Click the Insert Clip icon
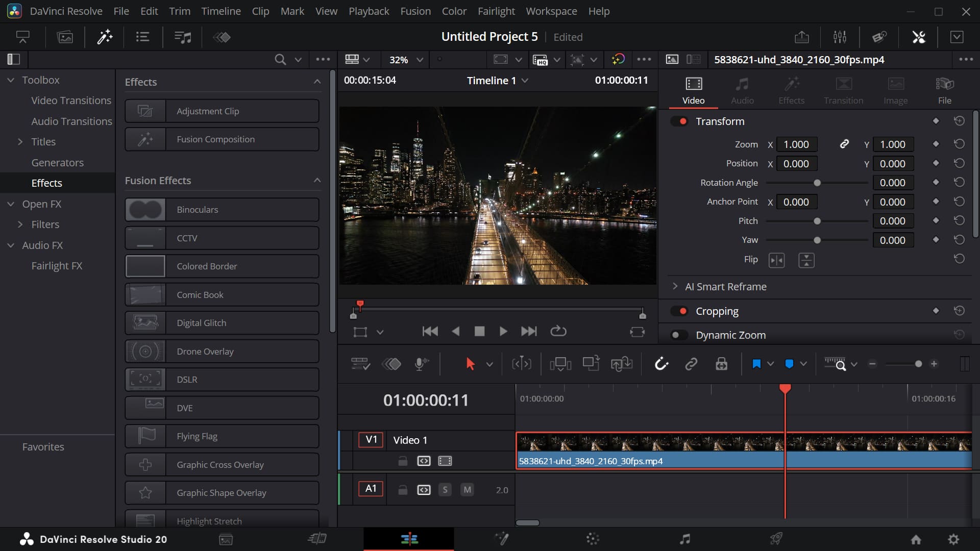980x551 pixels. [560, 364]
